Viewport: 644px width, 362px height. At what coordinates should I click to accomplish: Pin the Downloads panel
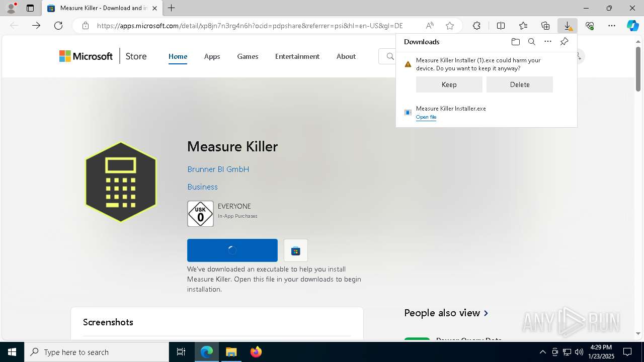(564, 42)
